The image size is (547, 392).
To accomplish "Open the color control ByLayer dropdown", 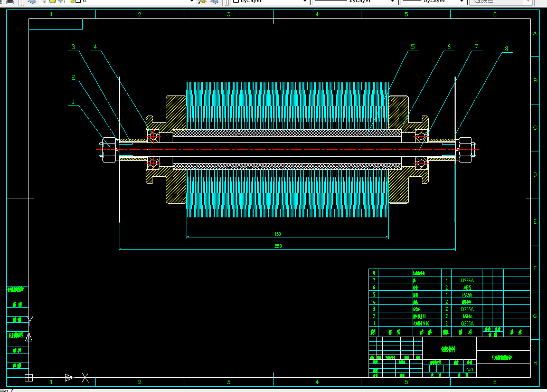I will point(269,2).
